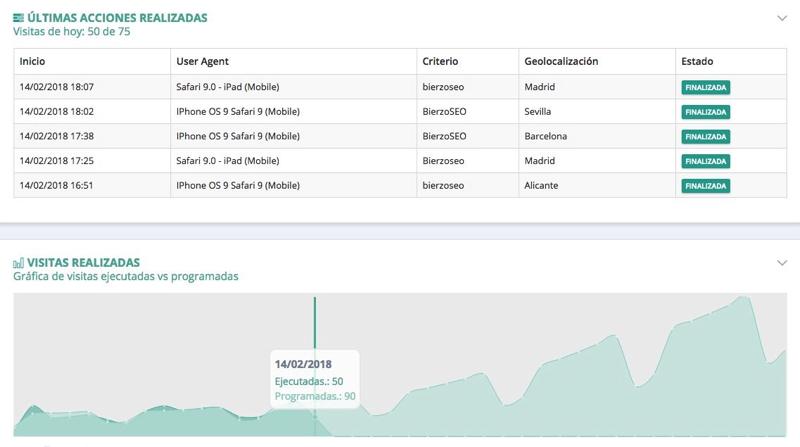Collapse the Visitas Realizadas panel chevron
This screenshot has width=800, height=447.
tap(781, 263)
